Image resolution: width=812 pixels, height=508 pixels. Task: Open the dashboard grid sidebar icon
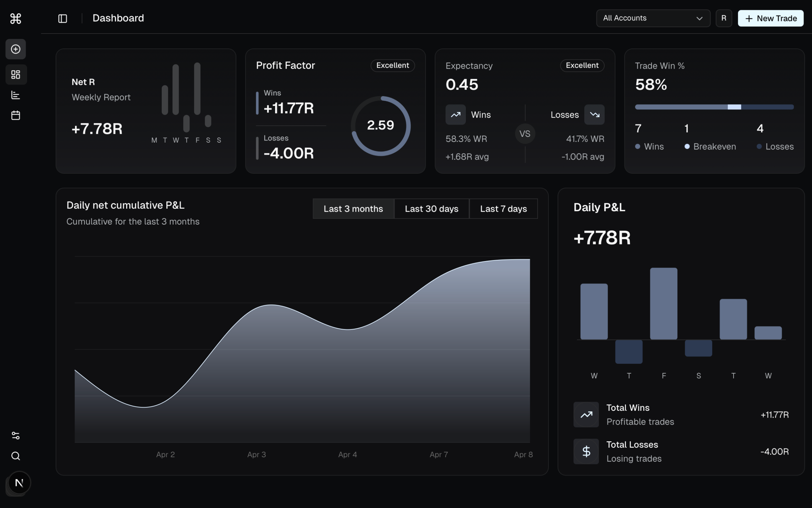[x=16, y=75]
